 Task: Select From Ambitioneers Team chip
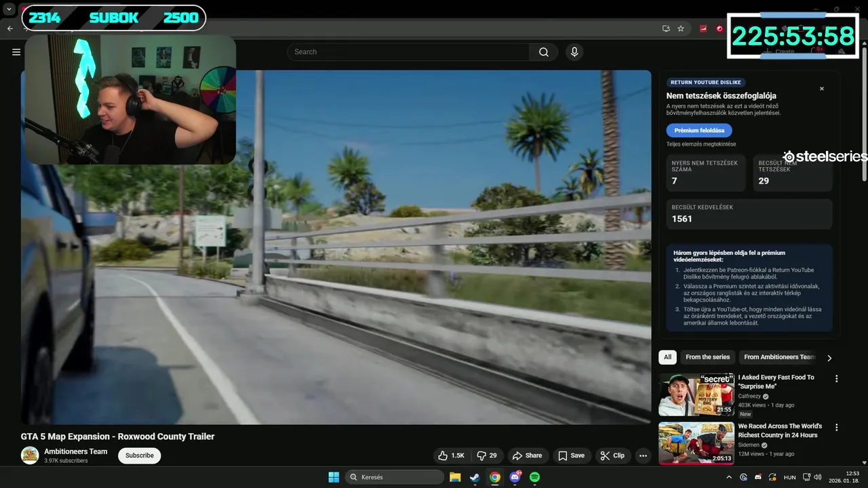(778, 357)
